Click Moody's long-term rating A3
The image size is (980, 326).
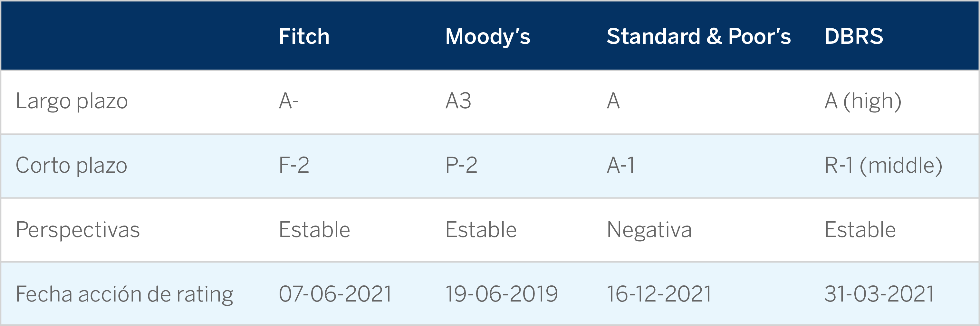tap(458, 101)
